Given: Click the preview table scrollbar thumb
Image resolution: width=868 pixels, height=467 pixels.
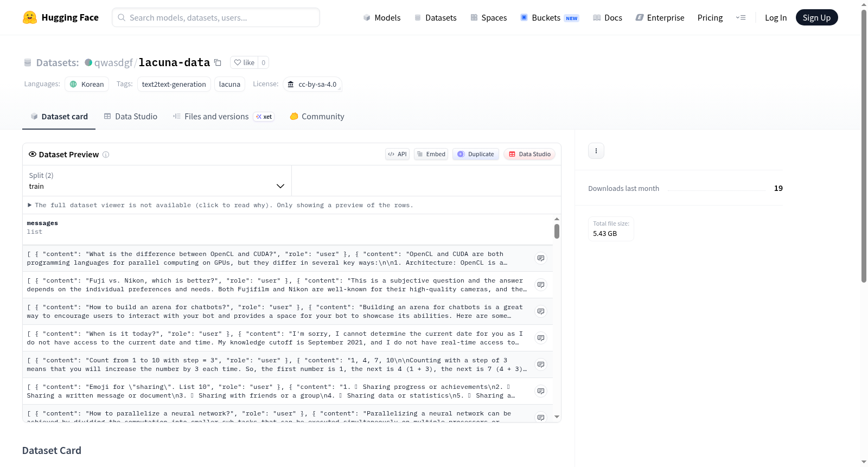Looking at the screenshot, I should [x=557, y=232].
